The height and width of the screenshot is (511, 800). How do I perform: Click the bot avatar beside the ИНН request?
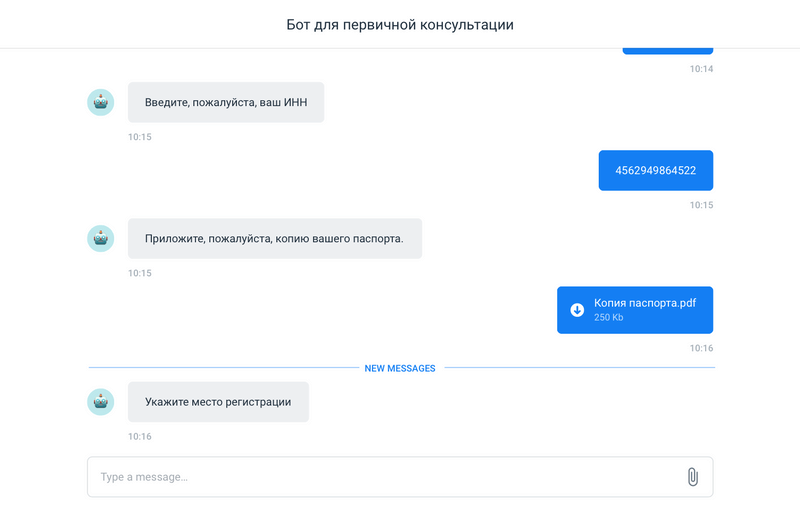tap(101, 102)
